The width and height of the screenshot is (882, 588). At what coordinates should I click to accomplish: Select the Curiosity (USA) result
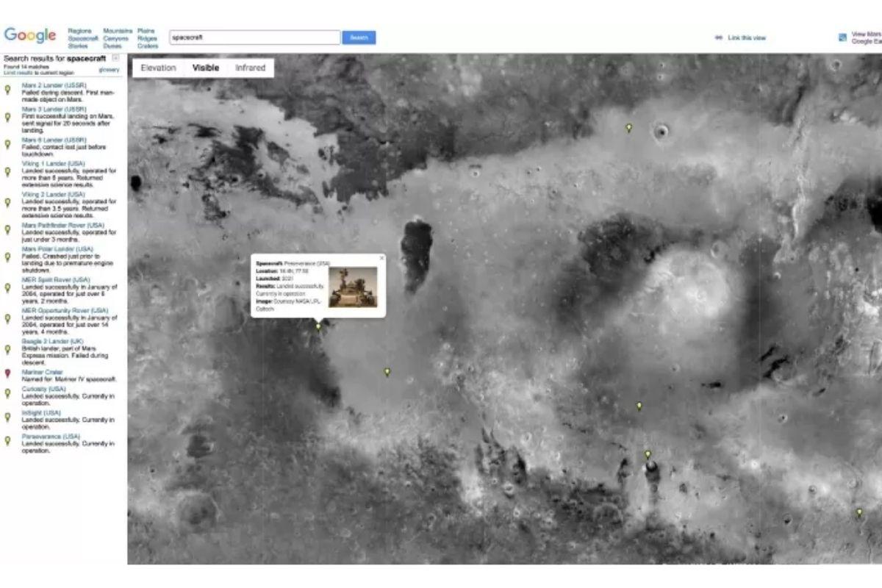pyautogui.click(x=43, y=389)
